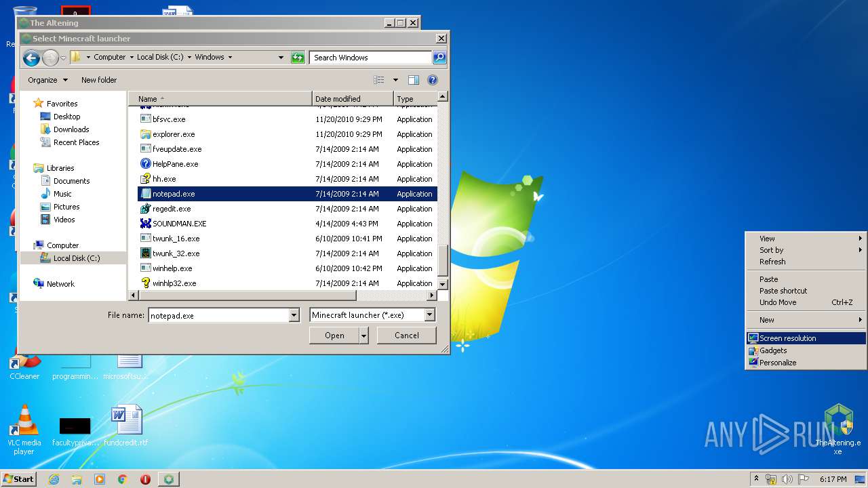The width and height of the screenshot is (868, 488).
Task: Open the Organize dropdown menu
Action: pyautogui.click(x=47, y=80)
